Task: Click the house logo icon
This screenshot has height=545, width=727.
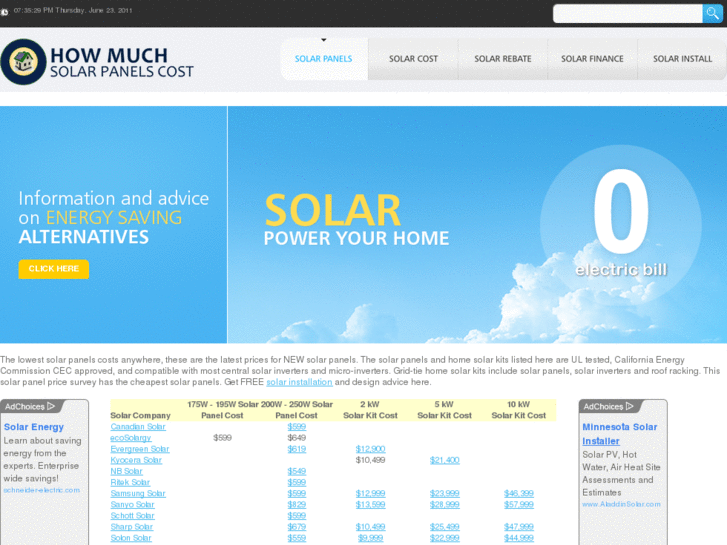Action: click(23, 62)
